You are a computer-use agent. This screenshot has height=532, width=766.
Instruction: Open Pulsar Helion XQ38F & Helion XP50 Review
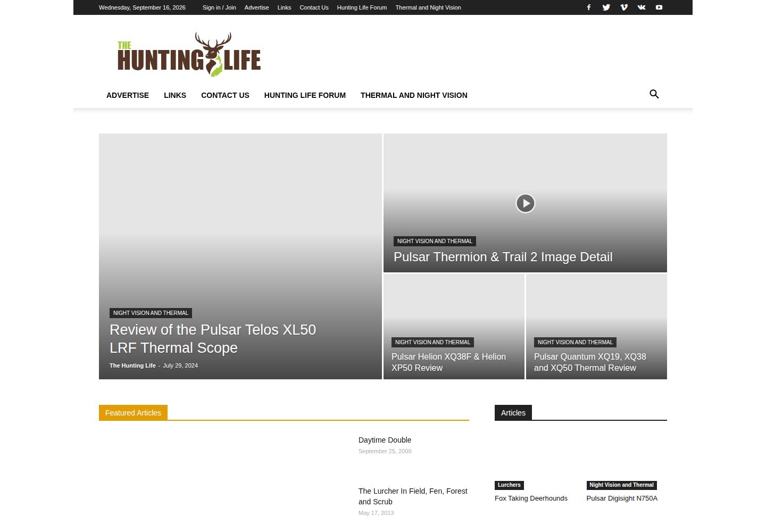(448, 362)
